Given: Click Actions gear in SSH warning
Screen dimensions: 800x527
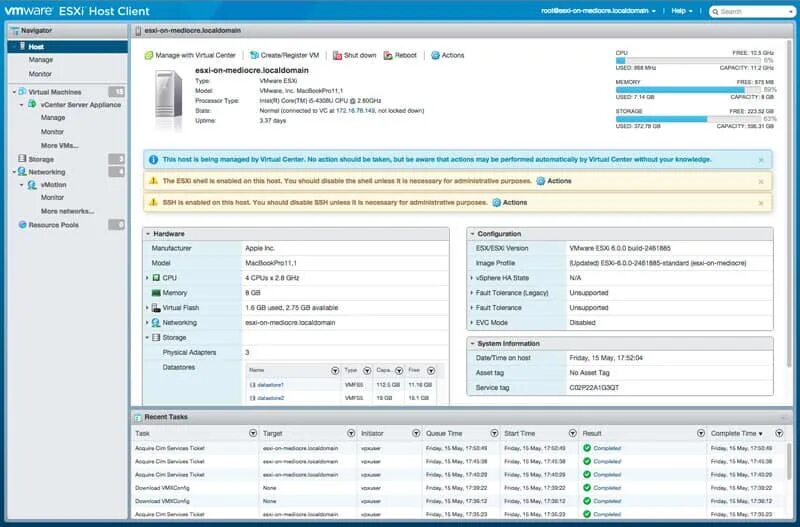Looking at the screenshot, I should pyautogui.click(x=496, y=203).
